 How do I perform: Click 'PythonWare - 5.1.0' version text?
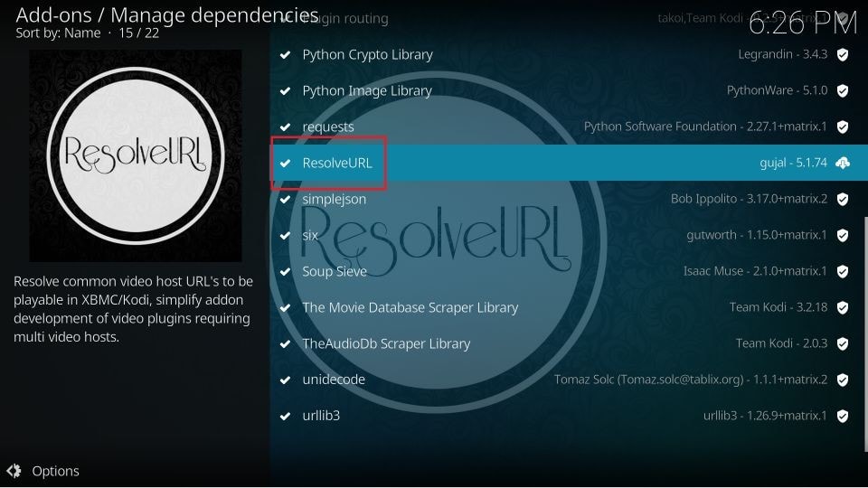[x=778, y=90]
